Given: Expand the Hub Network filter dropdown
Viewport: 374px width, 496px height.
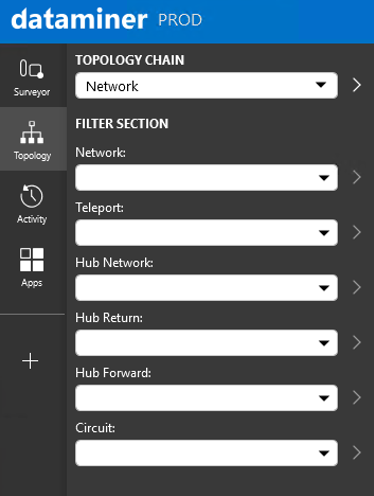Looking at the screenshot, I should coord(206,287).
